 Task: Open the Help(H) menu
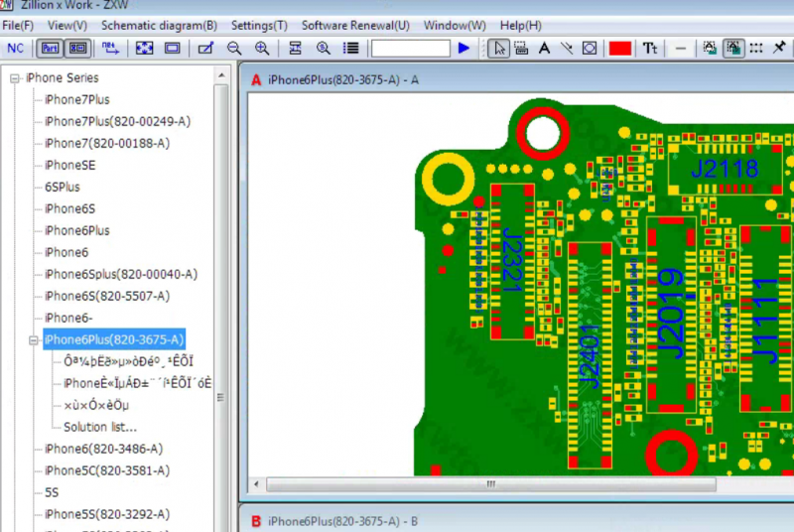pos(520,25)
